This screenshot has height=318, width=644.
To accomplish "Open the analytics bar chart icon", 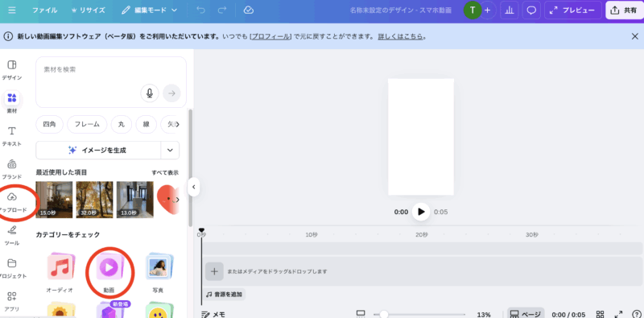I will pyautogui.click(x=510, y=10).
